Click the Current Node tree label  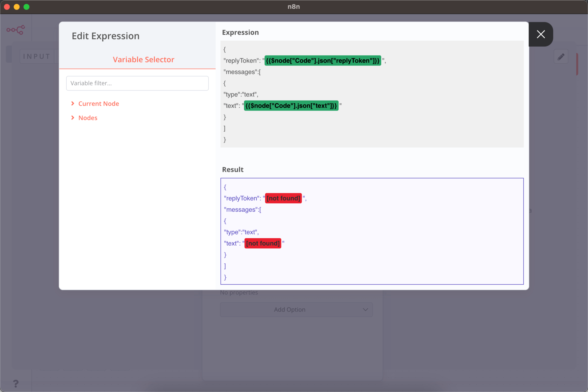pos(98,103)
